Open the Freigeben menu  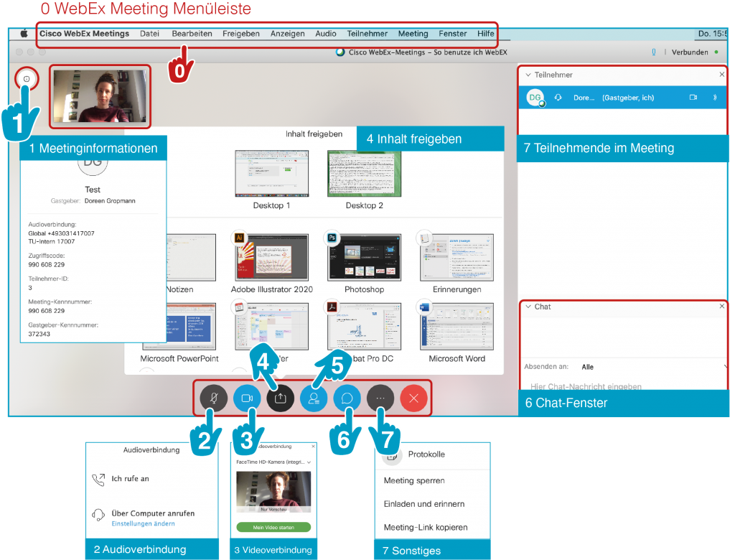click(241, 33)
